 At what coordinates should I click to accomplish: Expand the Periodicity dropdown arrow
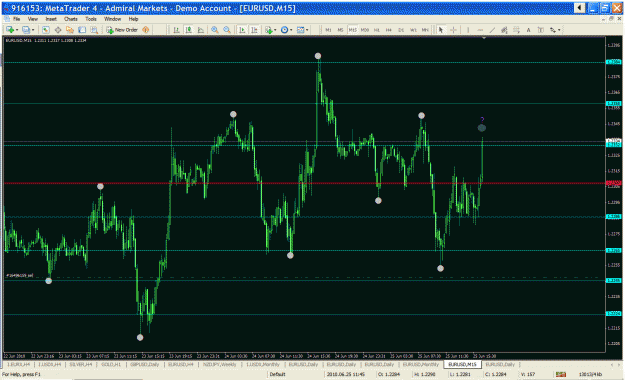click(291, 30)
